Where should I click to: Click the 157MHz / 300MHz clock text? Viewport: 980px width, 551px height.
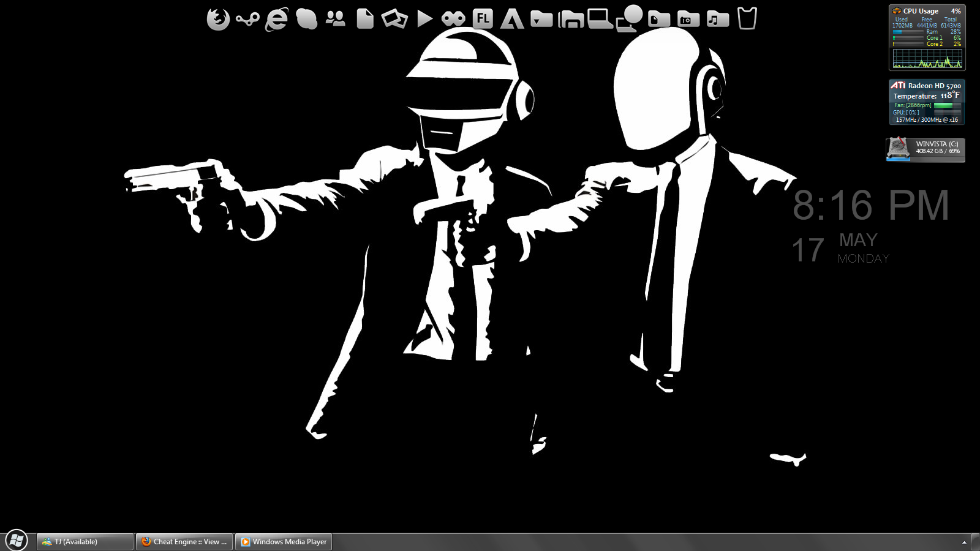point(927,120)
